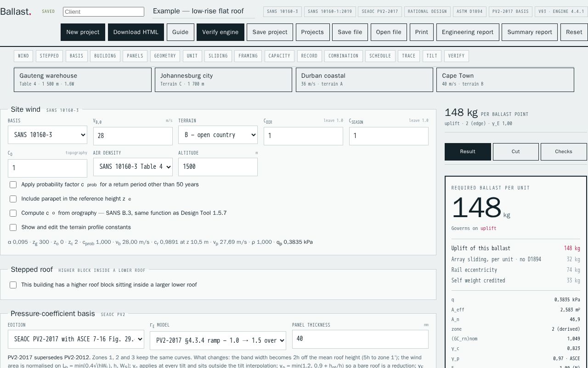Image resolution: width=588 pixels, height=368 pixels.
Task: Focus the Vb,0 wind speed field
Action: [x=133, y=136]
